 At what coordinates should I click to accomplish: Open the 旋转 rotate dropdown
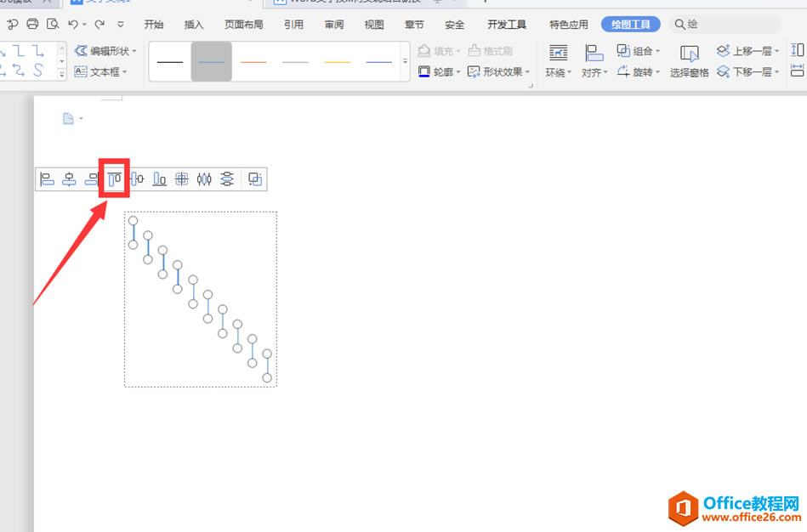tap(638, 71)
